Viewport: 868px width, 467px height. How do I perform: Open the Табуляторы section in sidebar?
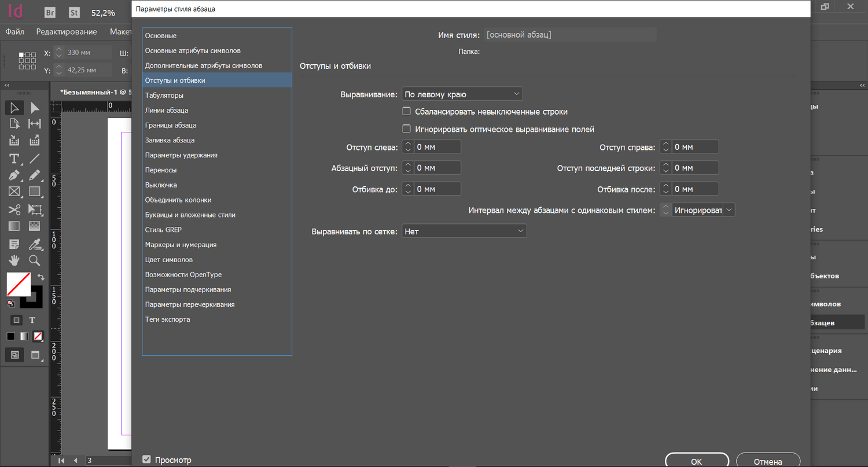[164, 95]
